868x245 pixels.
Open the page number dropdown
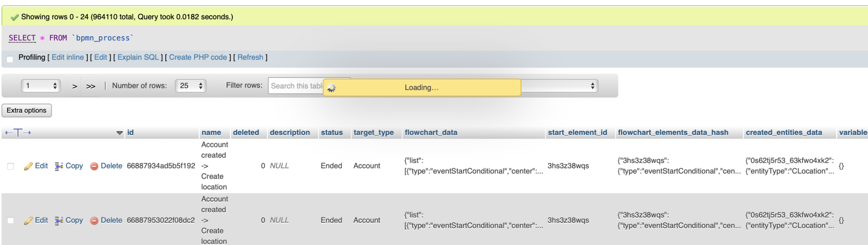tap(41, 86)
